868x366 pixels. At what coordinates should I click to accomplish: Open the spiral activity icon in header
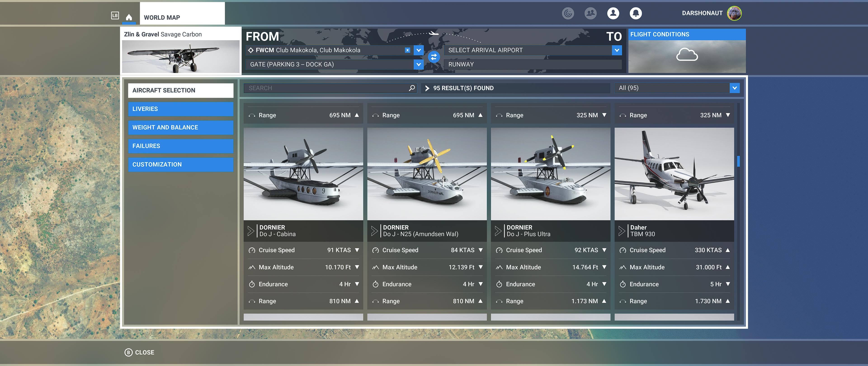pos(568,13)
